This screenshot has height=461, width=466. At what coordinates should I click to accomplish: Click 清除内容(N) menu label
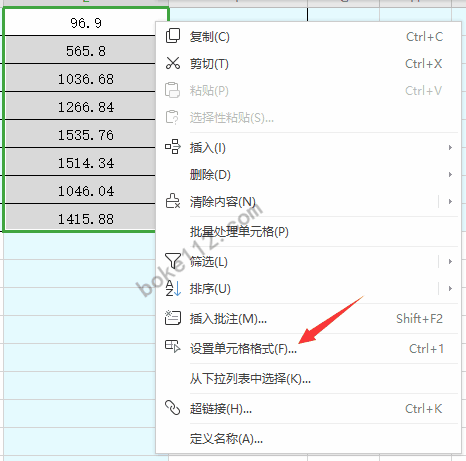[x=223, y=202]
